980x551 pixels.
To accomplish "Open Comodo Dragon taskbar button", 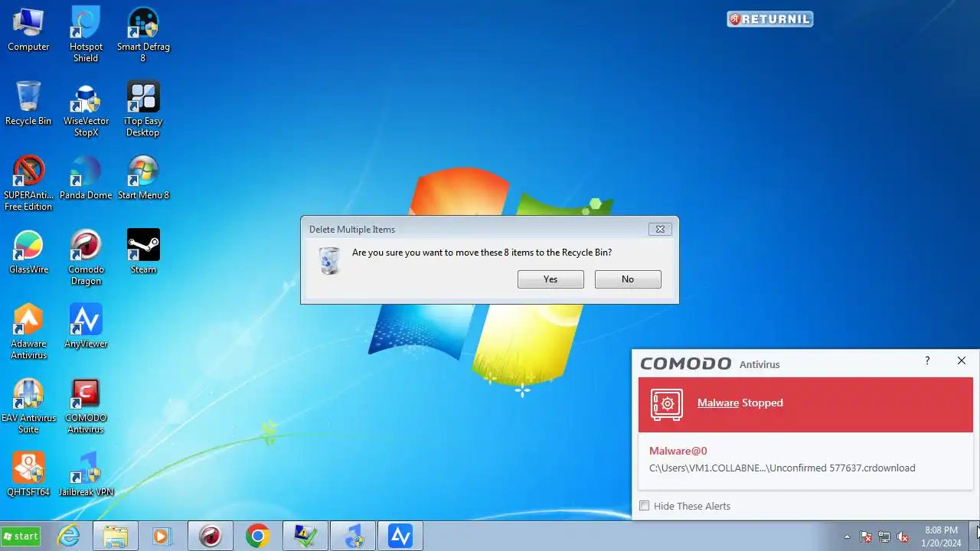I will point(211,536).
